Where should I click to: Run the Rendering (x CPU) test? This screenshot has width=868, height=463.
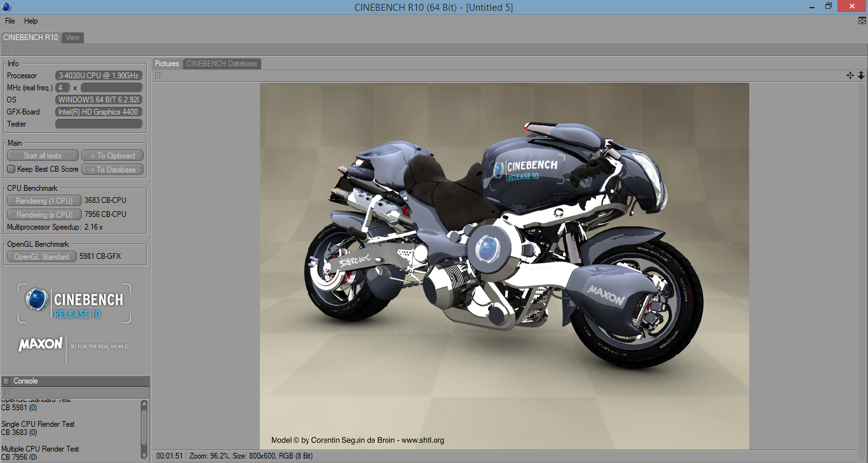click(x=44, y=215)
